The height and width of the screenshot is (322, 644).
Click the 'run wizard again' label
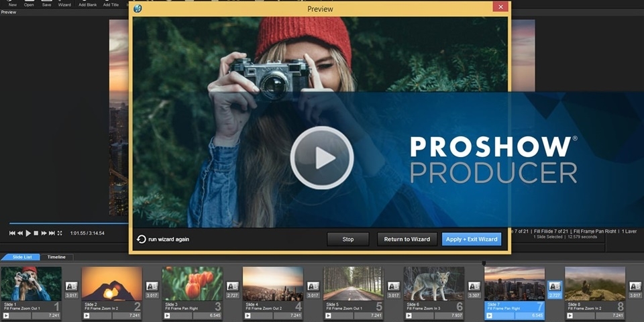169,239
